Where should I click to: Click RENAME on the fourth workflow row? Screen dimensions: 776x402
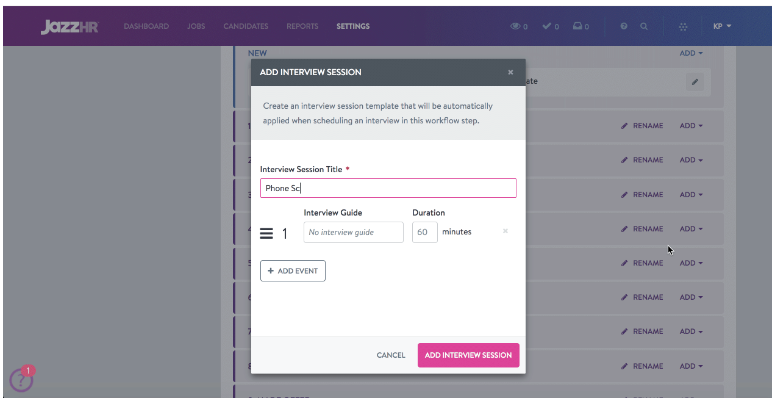click(642, 229)
